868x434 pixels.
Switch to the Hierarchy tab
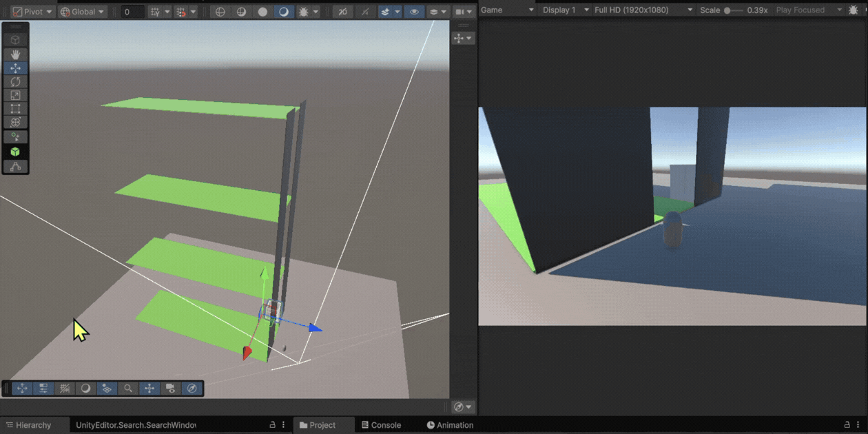(28, 425)
